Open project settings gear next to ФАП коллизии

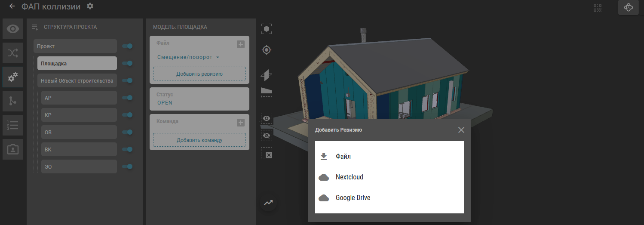coord(90,6)
